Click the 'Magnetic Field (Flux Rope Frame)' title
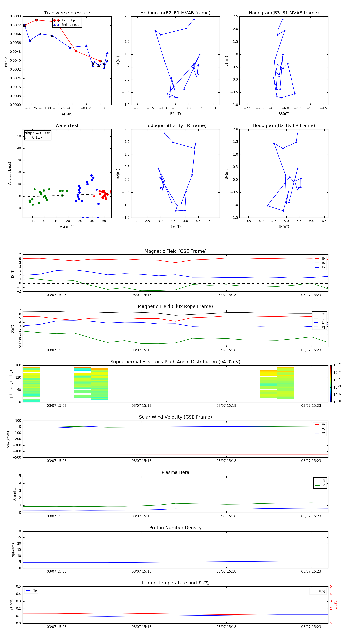Screen dimensions: 351x644 coord(175,307)
